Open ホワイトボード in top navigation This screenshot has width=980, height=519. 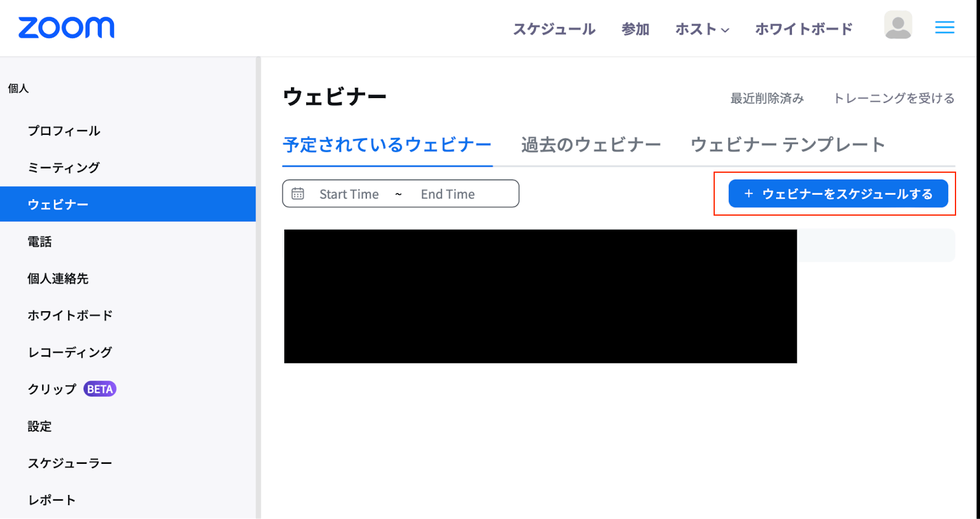pyautogui.click(x=804, y=29)
